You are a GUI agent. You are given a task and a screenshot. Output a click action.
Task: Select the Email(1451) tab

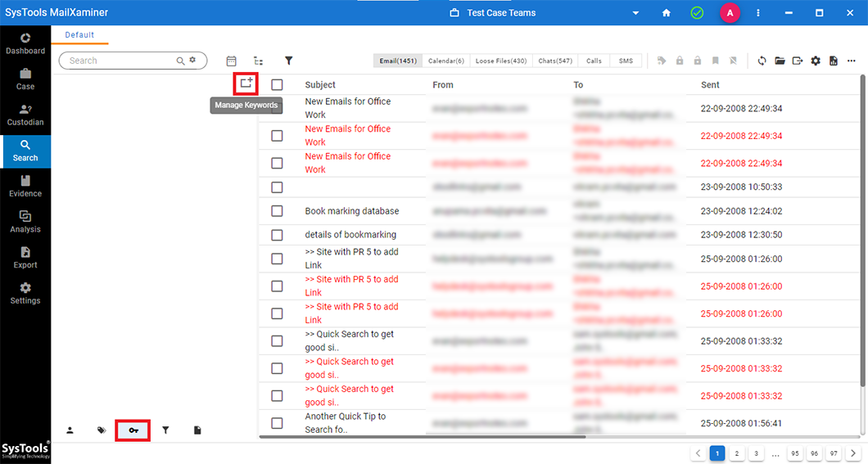coord(398,61)
